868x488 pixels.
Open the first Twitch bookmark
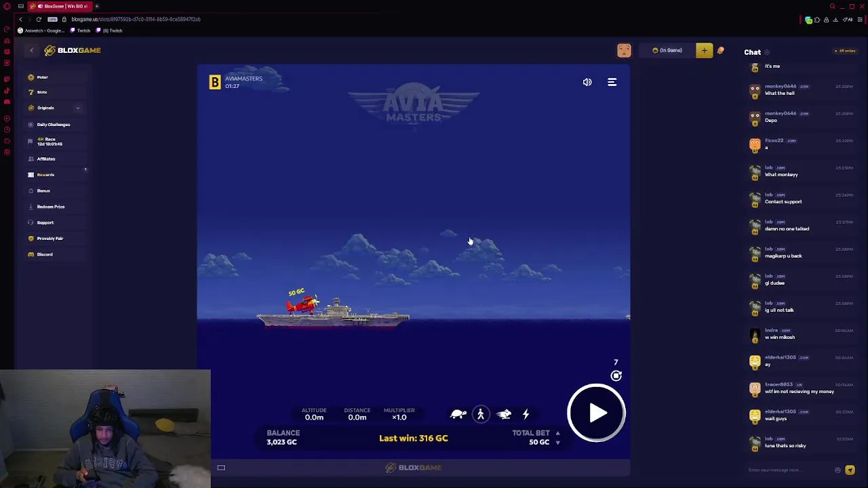[80, 30]
